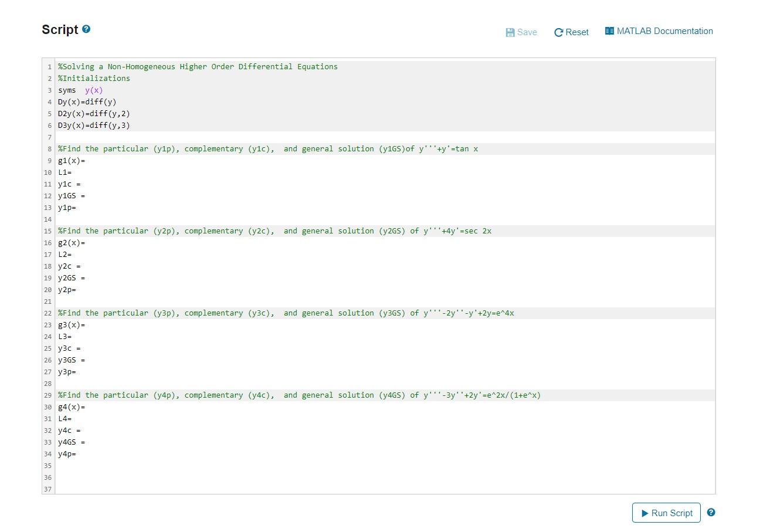
Task: Place cursor on the g1(x)= line
Action: tap(385, 161)
